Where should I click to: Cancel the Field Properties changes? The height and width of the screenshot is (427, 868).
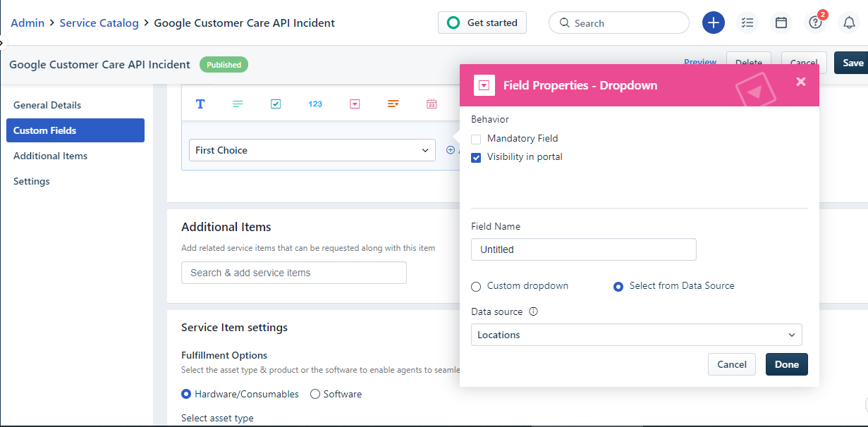coord(732,364)
